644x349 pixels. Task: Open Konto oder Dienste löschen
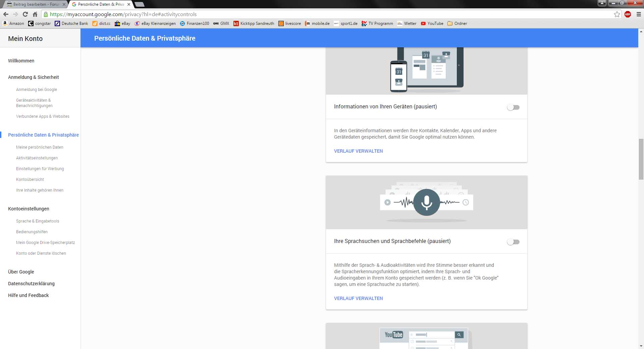[41, 253]
